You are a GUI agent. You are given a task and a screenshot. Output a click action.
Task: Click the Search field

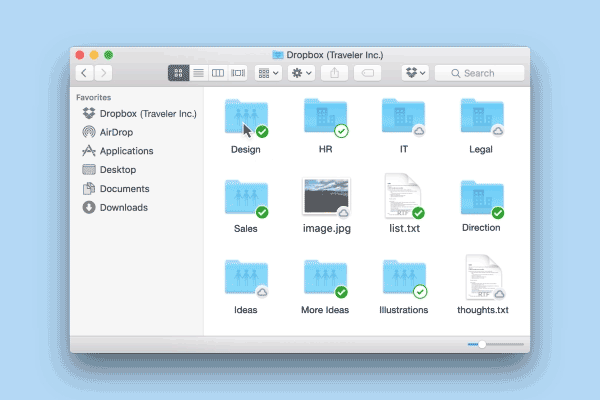tap(480, 73)
